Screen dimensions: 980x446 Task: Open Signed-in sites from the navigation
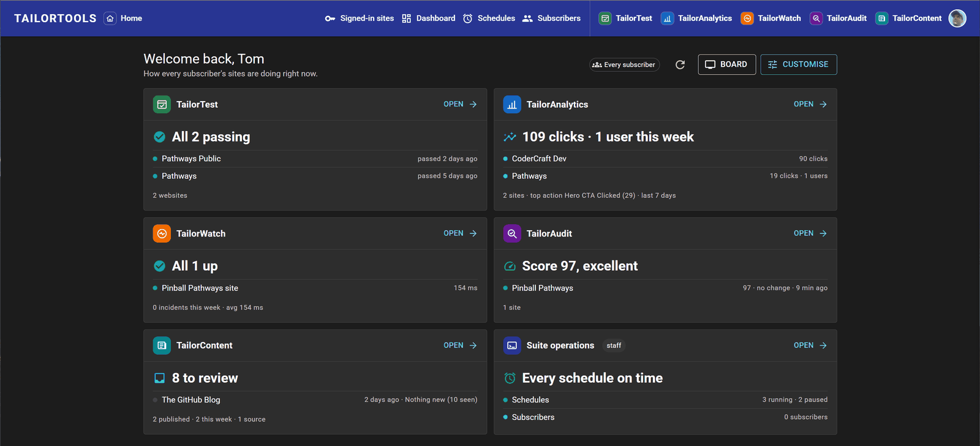[360, 18]
